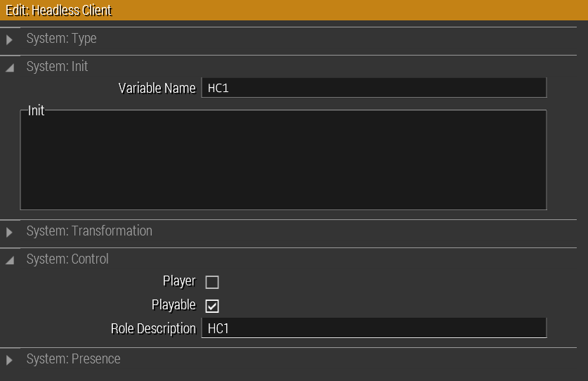This screenshot has height=381, width=588.
Task: Uncheck the Playable checkbox
Action: click(212, 306)
